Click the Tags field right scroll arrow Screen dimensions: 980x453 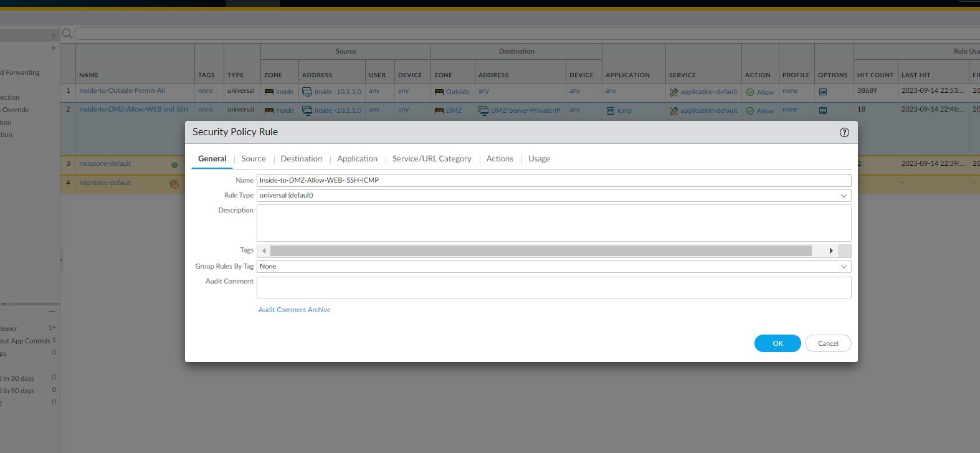[x=831, y=251]
